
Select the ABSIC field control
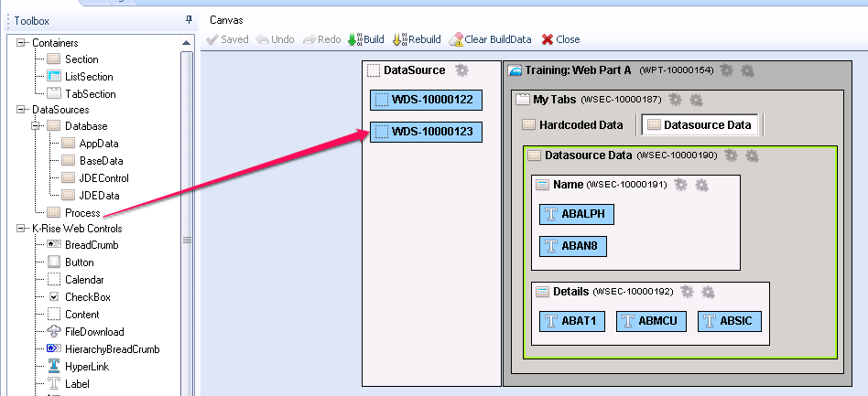(730, 321)
